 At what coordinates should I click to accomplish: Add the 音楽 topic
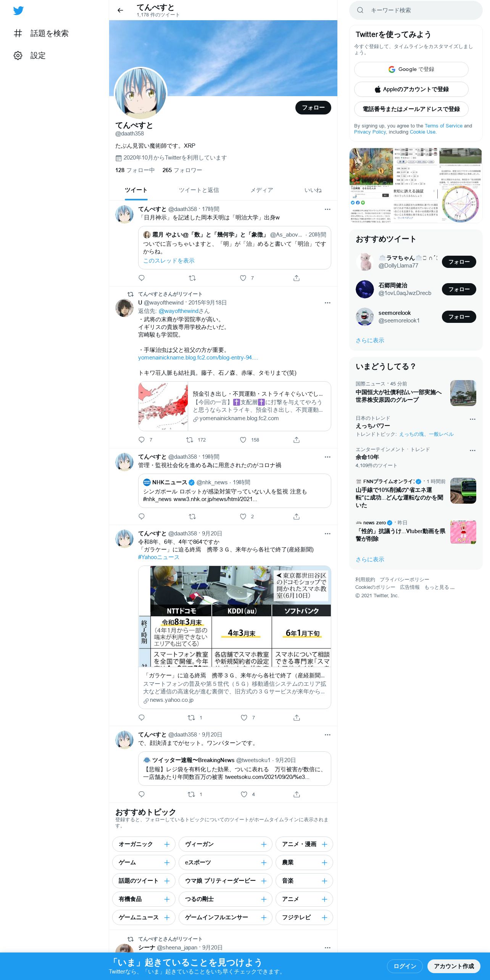pos(324,881)
